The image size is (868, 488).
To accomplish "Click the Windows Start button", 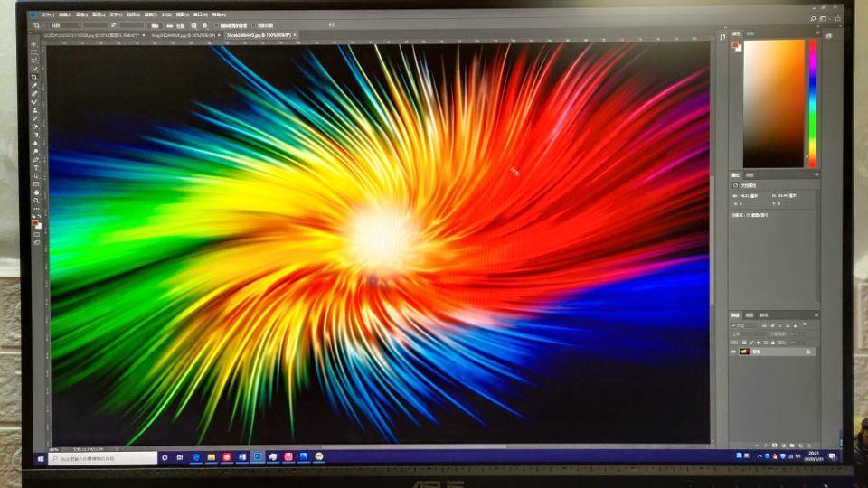I will tap(42, 458).
